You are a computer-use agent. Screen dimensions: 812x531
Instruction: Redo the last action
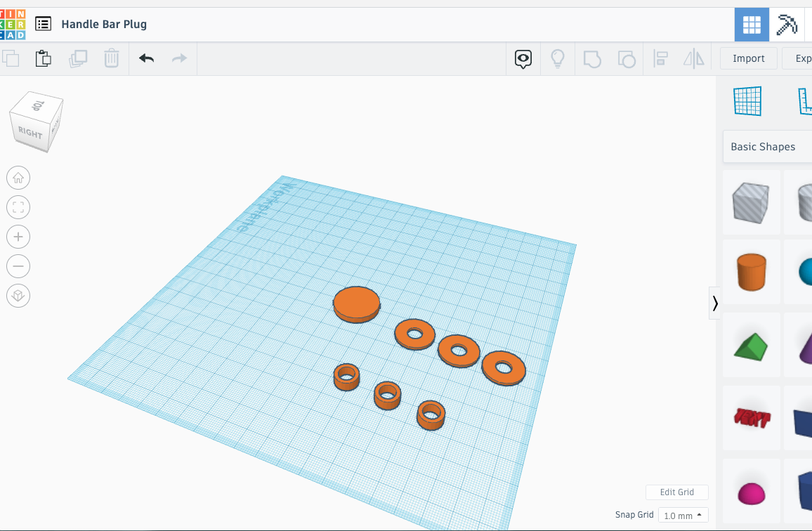(x=179, y=58)
